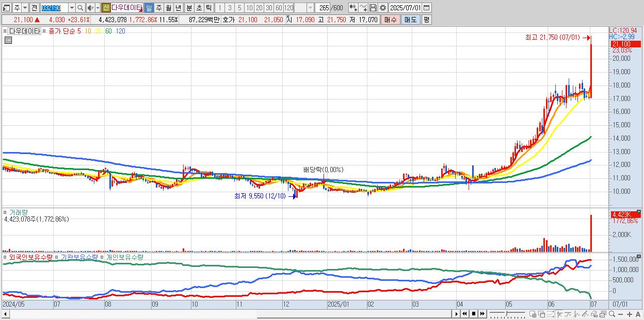Select the 월 monthly chart period
The height and width of the screenshot is (320, 644).
coord(169,8)
